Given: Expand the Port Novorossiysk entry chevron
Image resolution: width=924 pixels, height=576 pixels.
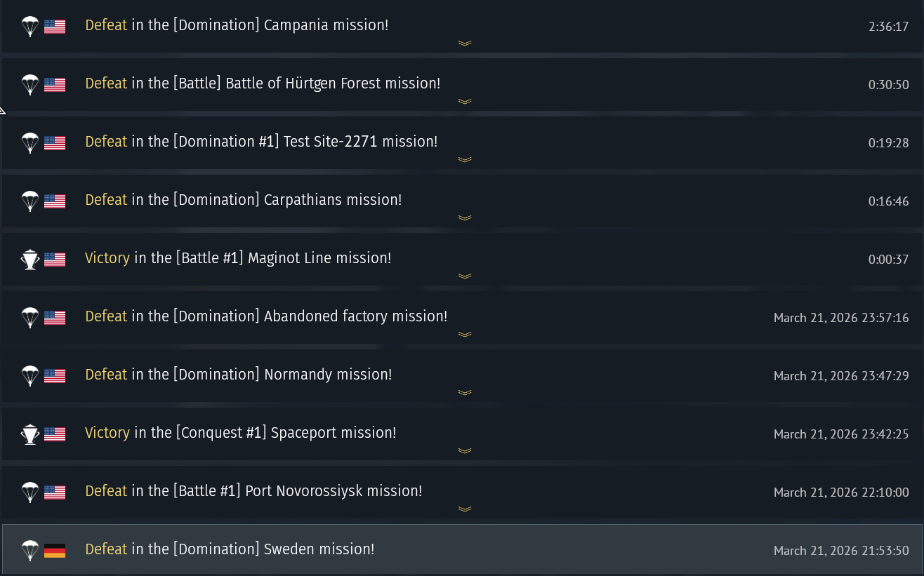Looking at the screenshot, I should tap(464, 509).
